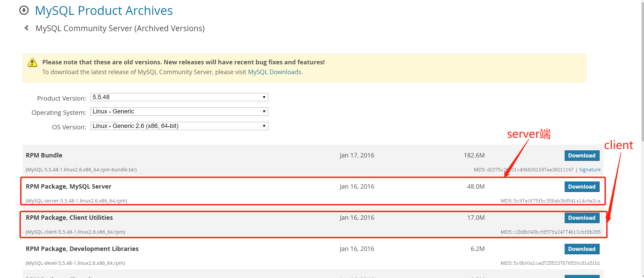Click the yellow warning triangle icon
The width and height of the screenshot is (644, 278).
coord(32,62)
